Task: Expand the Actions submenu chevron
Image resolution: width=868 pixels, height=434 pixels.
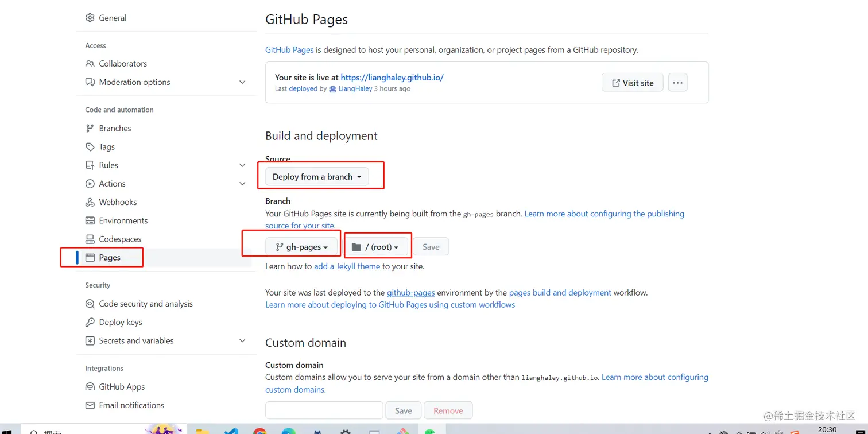Action: click(242, 184)
